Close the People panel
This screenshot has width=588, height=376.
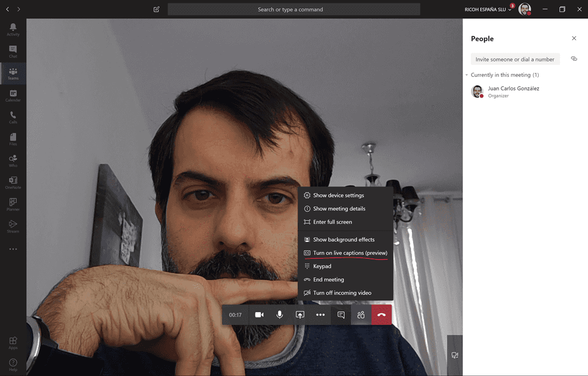click(574, 38)
